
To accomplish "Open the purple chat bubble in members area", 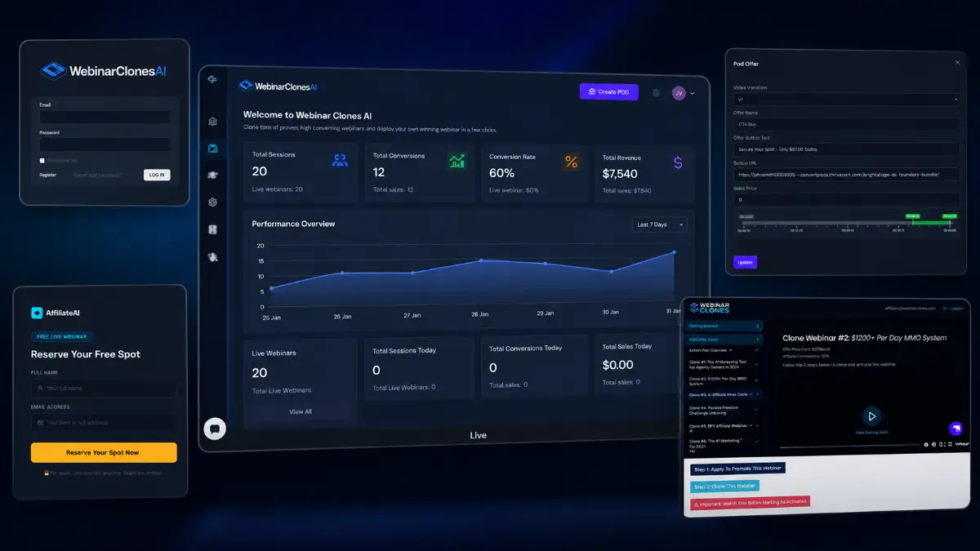I will pyautogui.click(x=955, y=429).
